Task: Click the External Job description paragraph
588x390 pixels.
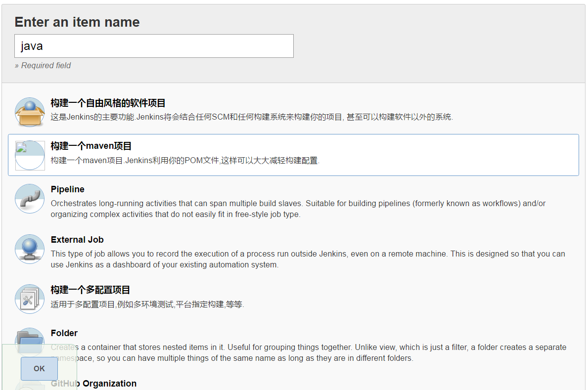Action: (307, 259)
